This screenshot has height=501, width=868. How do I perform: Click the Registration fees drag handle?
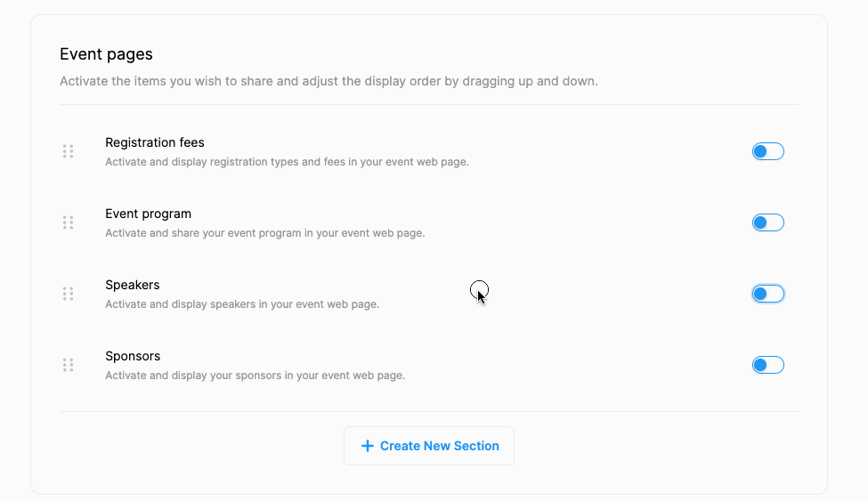click(68, 151)
